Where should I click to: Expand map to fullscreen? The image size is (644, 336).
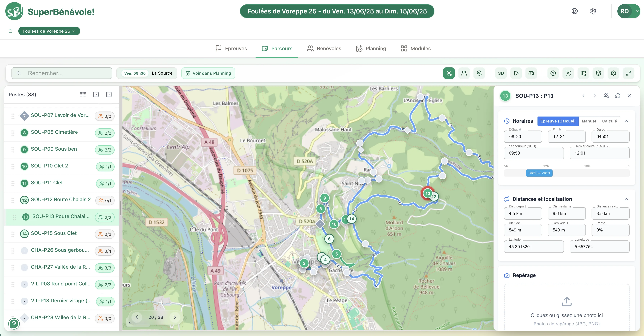(x=629, y=73)
